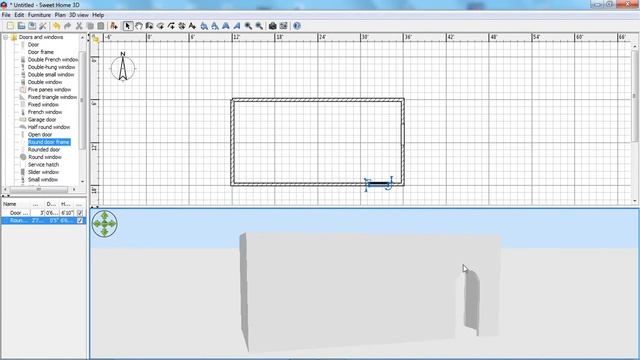The width and height of the screenshot is (640, 360).
Task: Select Fixed triangle window item
Action: (52, 97)
